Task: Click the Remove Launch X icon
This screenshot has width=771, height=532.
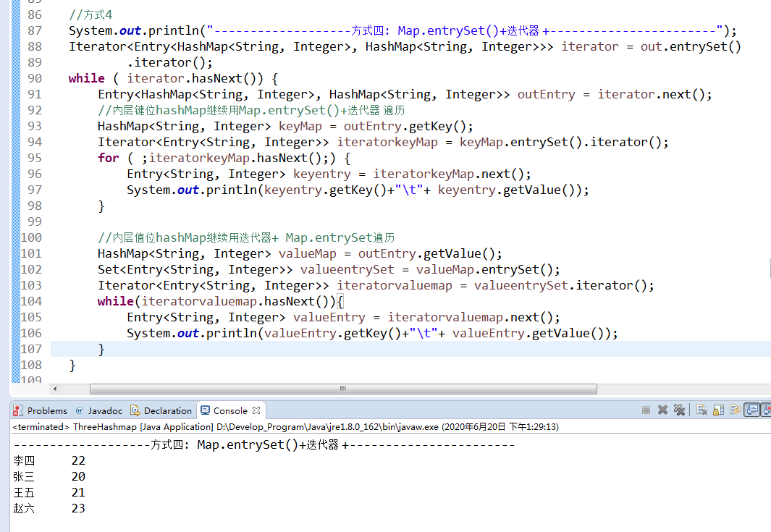Action: 663,410
